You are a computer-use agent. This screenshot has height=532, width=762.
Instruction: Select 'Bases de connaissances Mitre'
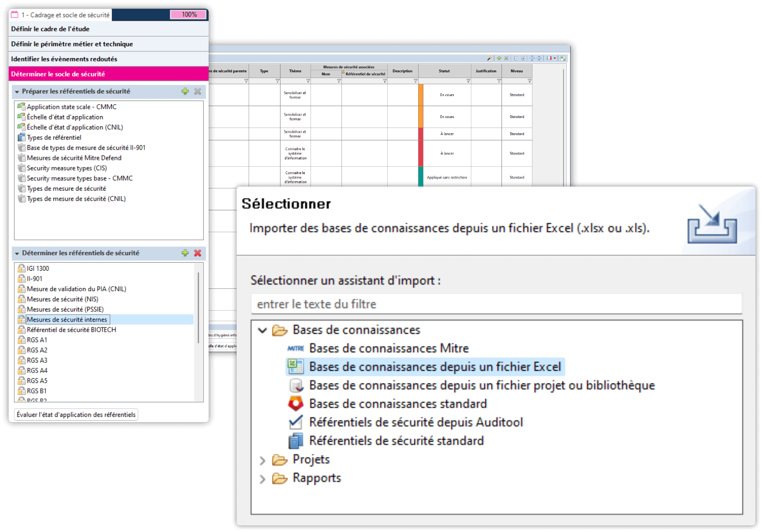pos(389,348)
